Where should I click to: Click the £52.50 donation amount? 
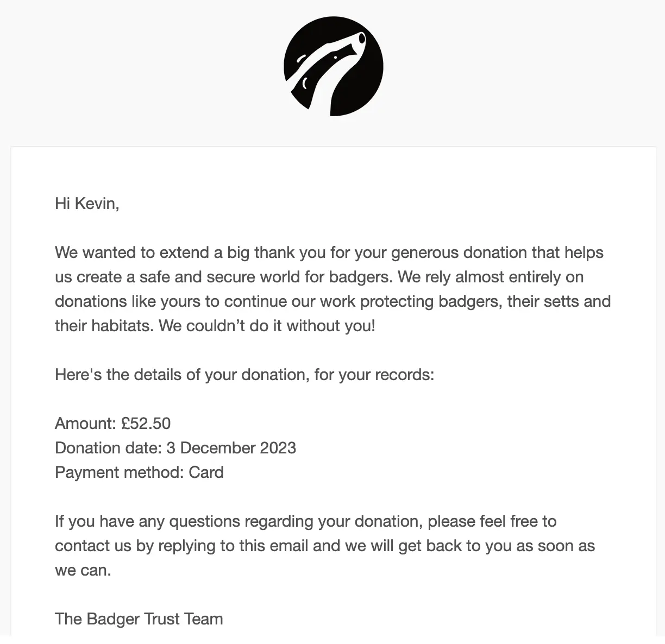tap(146, 424)
